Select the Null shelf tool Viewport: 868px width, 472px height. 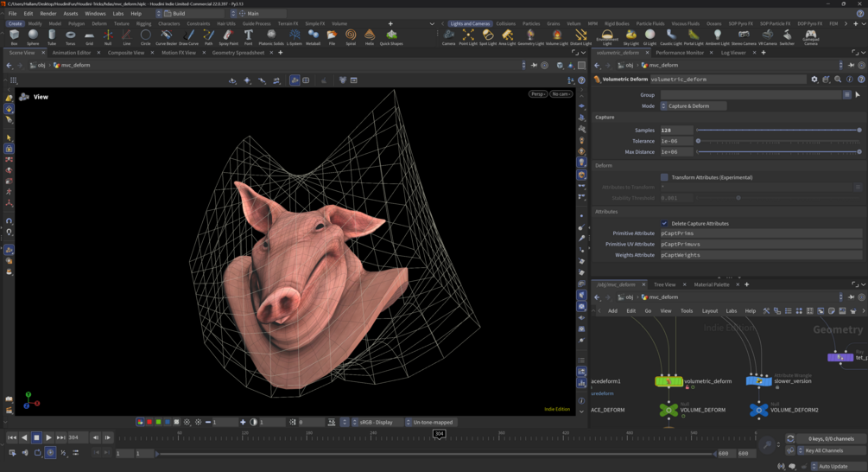[x=108, y=37]
